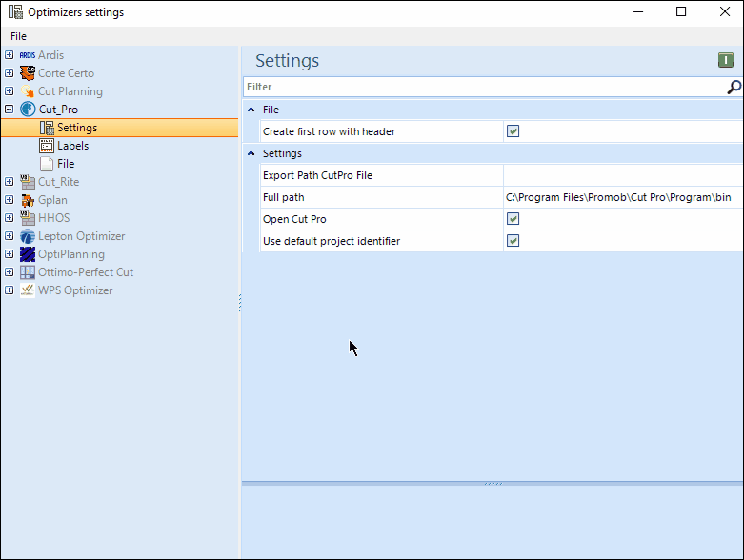This screenshot has width=744, height=560.
Task: Select Ottimo-Perfect Cut in the tree
Action: (x=86, y=272)
